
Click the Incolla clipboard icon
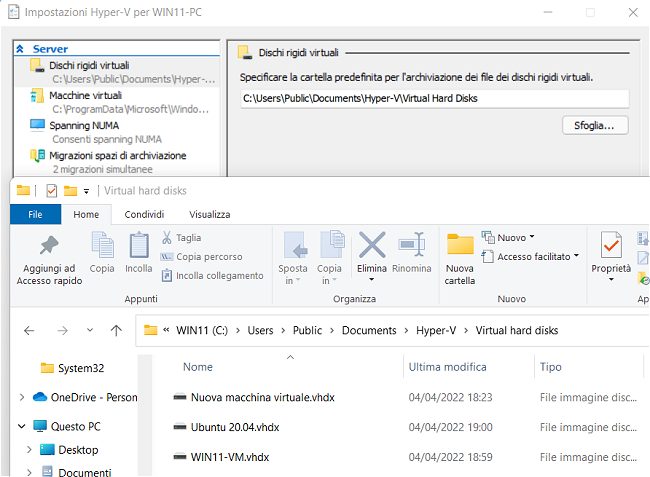[139, 245]
